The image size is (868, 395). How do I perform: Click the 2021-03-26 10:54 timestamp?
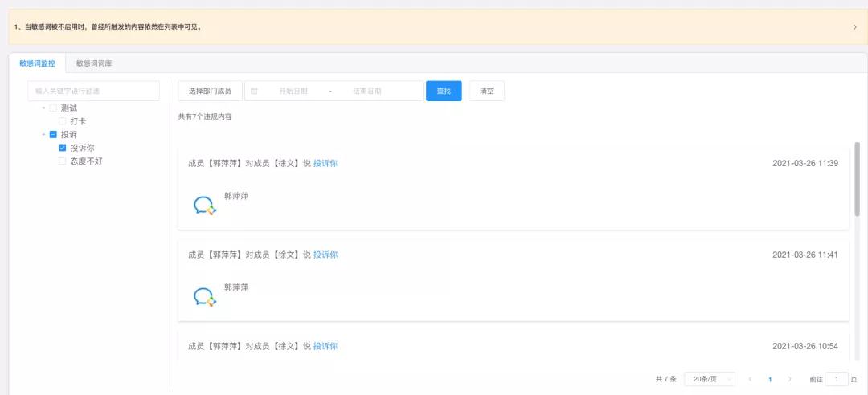tap(805, 346)
